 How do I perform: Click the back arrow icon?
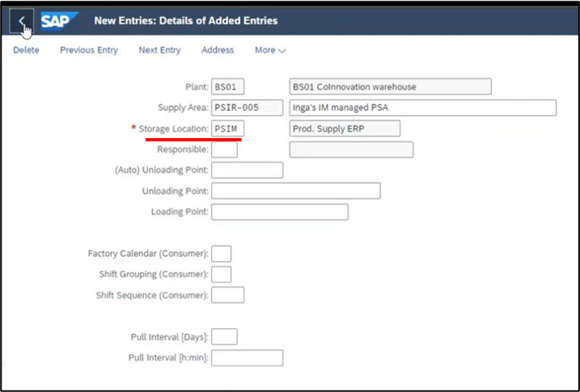tap(22, 21)
